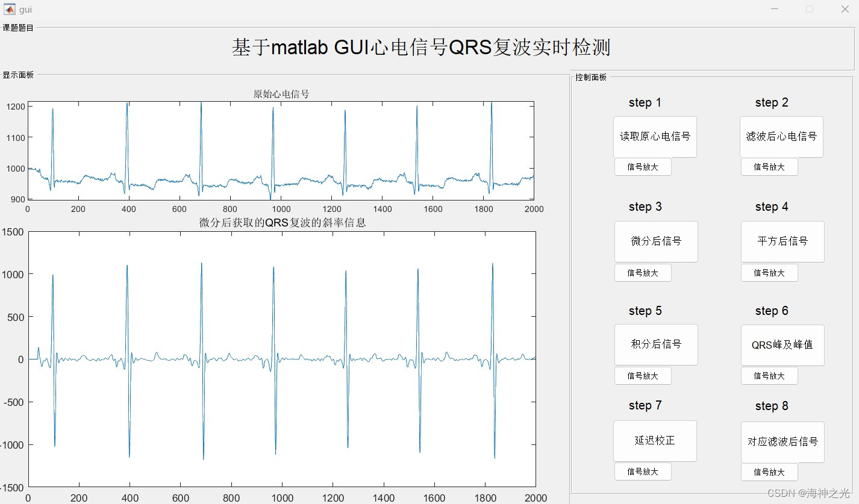
Task: Click the step 3 label
Action: [645, 207]
